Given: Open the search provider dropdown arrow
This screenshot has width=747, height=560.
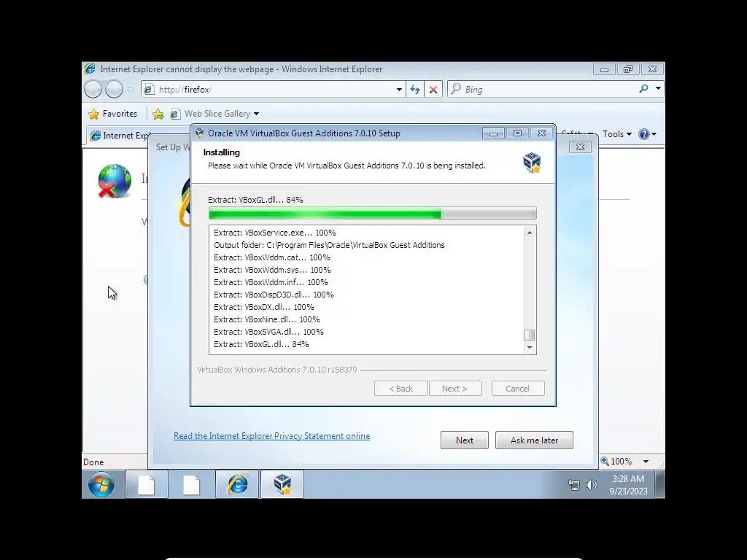Looking at the screenshot, I should [x=658, y=88].
